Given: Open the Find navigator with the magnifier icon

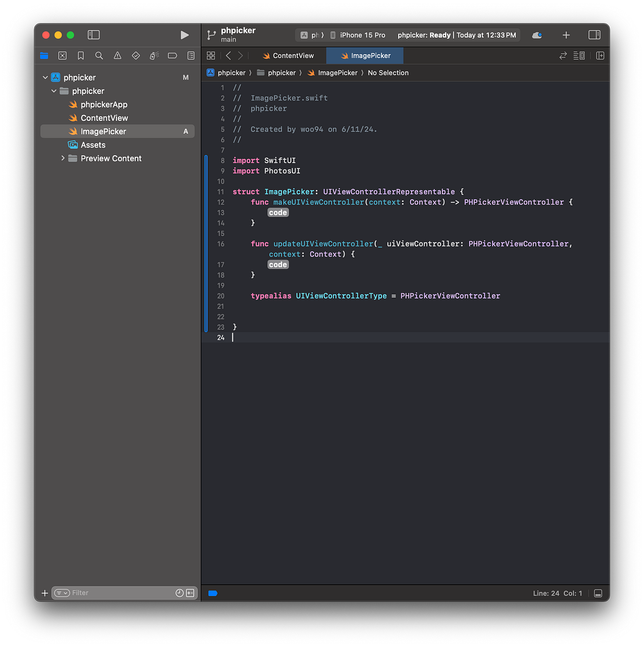Looking at the screenshot, I should pos(99,55).
